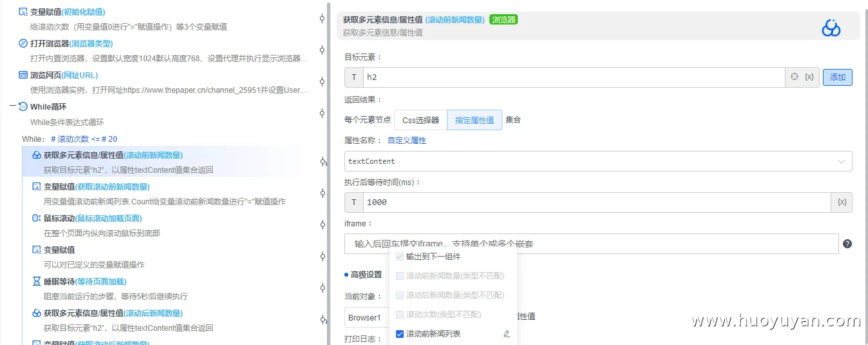Click connector node beside 浏览网页 step
This screenshot has width=868, height=345.
[322, 82]
